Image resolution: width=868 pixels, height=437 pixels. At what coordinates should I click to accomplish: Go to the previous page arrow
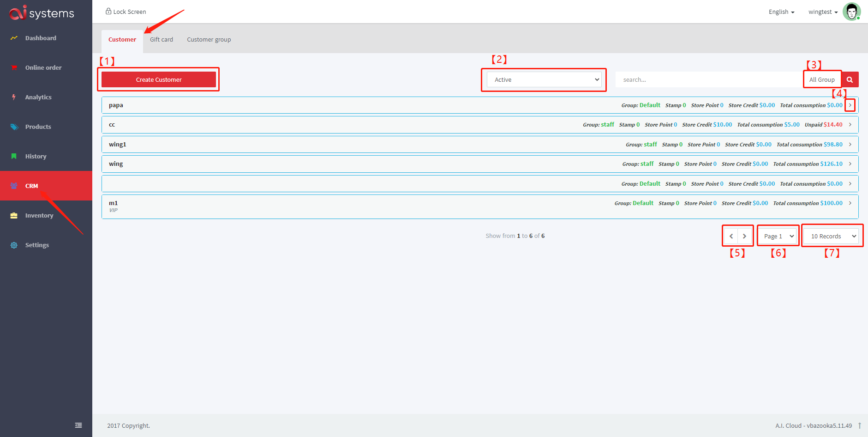point(731,236)
